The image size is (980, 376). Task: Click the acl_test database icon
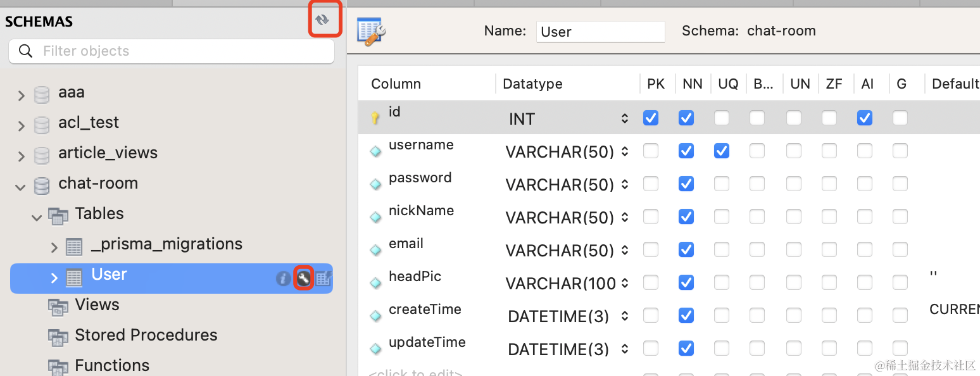tap(42, 124)
